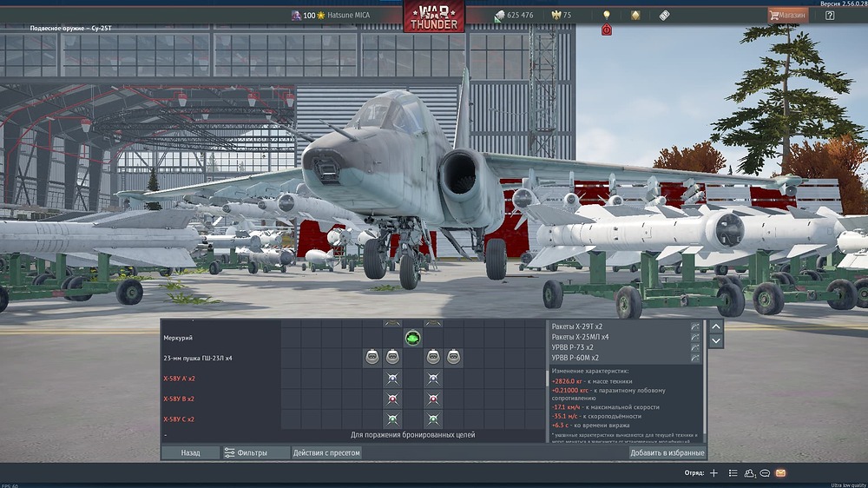Click the red Х-58У А' x2 label

(x=179, y=379)
